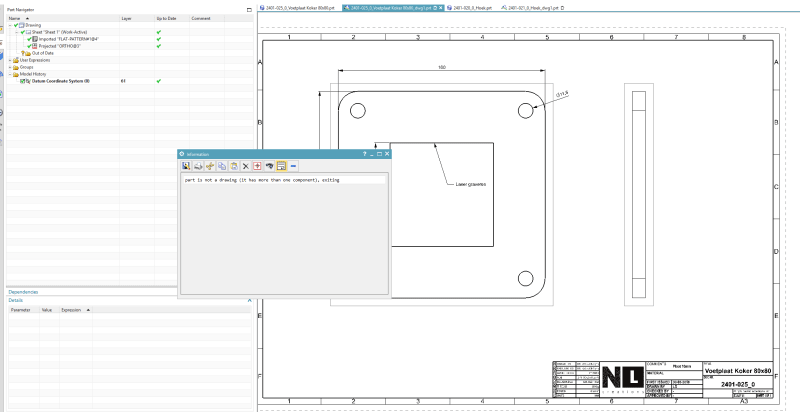Collapse the Sheet 1 tree node
Viewport: 800px width, 412px height.
click(17, 32)
